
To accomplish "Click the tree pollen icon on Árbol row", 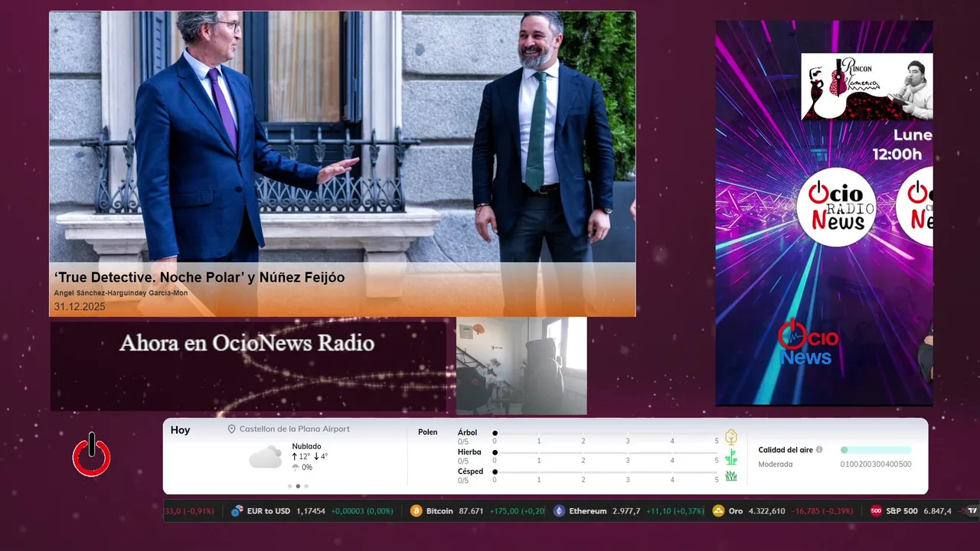I will [731, 437].
